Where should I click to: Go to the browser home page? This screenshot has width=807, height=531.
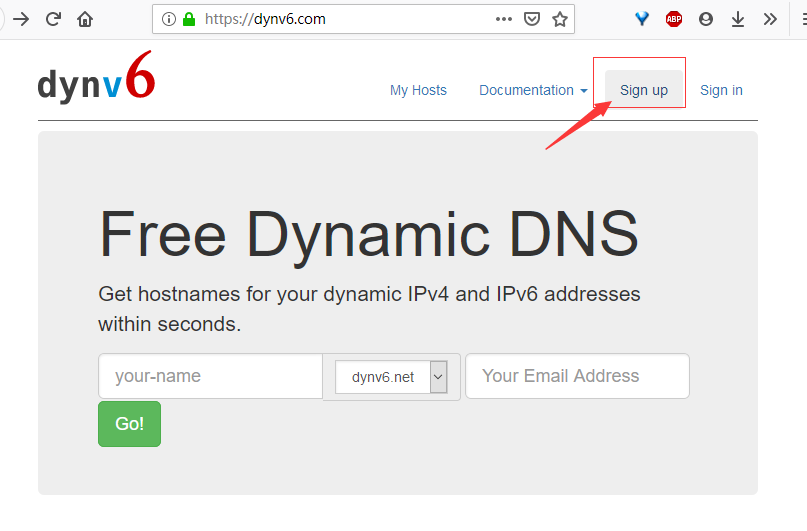pyautogui.click(x=85, y=19)
